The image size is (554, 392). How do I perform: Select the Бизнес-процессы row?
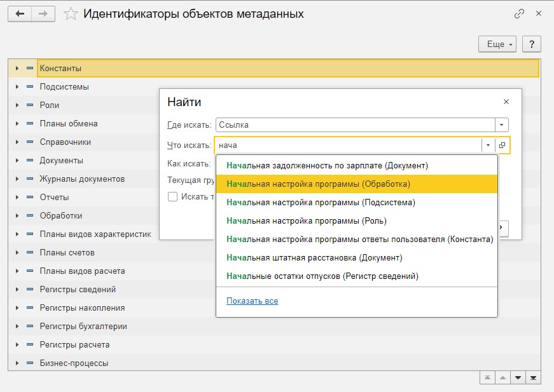coord(274,363)
